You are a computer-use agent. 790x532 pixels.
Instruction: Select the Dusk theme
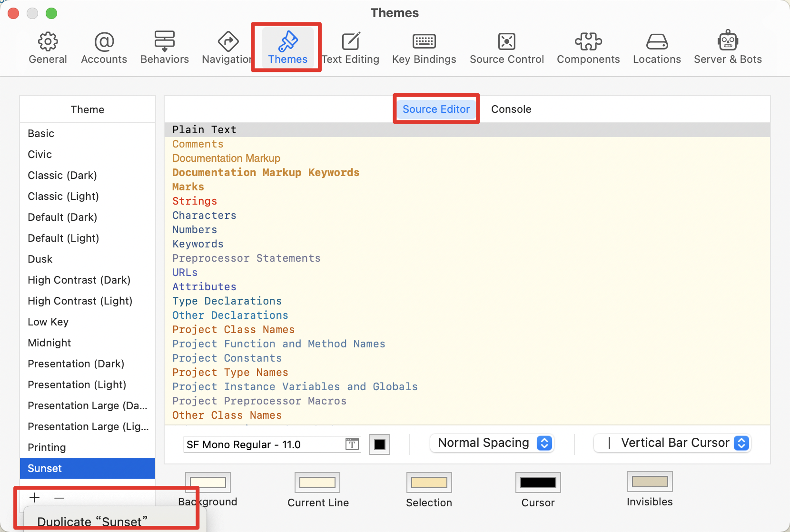[x=88, y=259]
